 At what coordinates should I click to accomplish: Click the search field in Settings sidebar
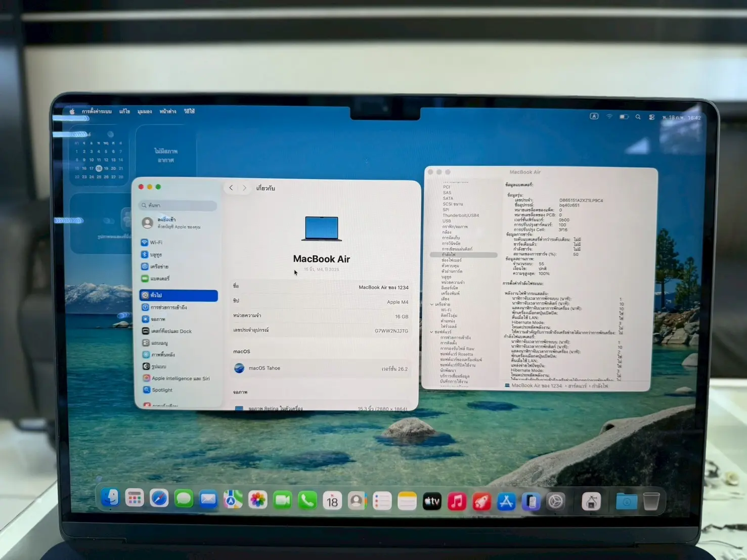pos(177,205)
